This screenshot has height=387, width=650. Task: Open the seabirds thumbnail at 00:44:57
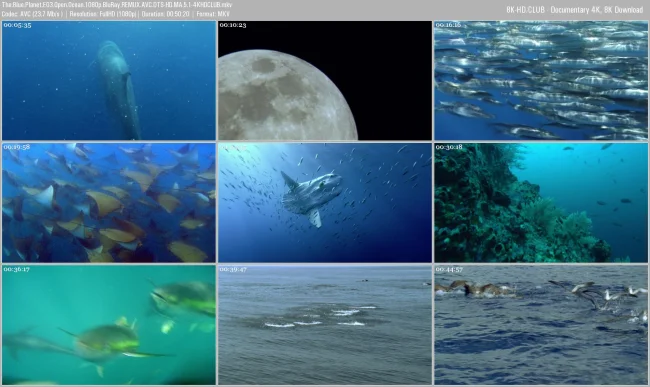(541, 325)
